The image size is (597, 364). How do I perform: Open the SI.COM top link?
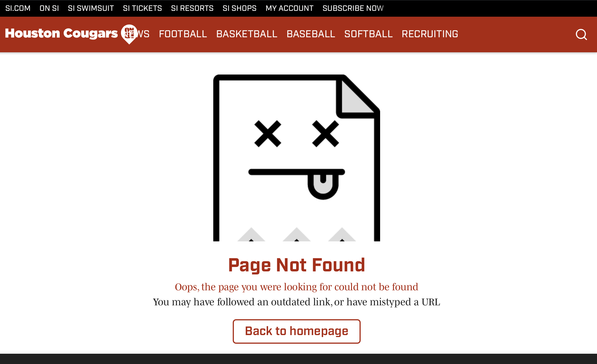pos(18,8)
